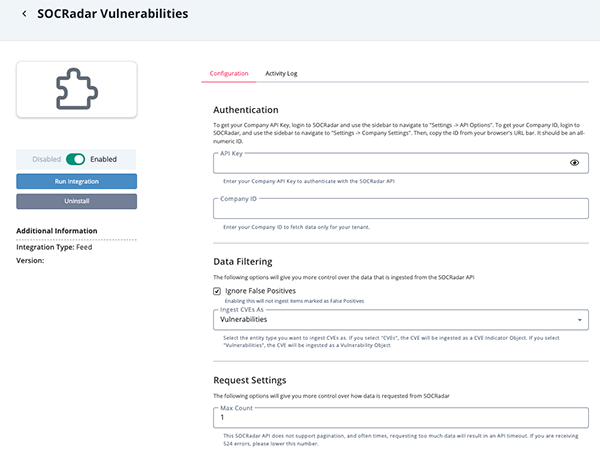Reveal the API Key with eye icon
Image resolution: width=600 pixels, height=455 pixels.
[575, 162]
